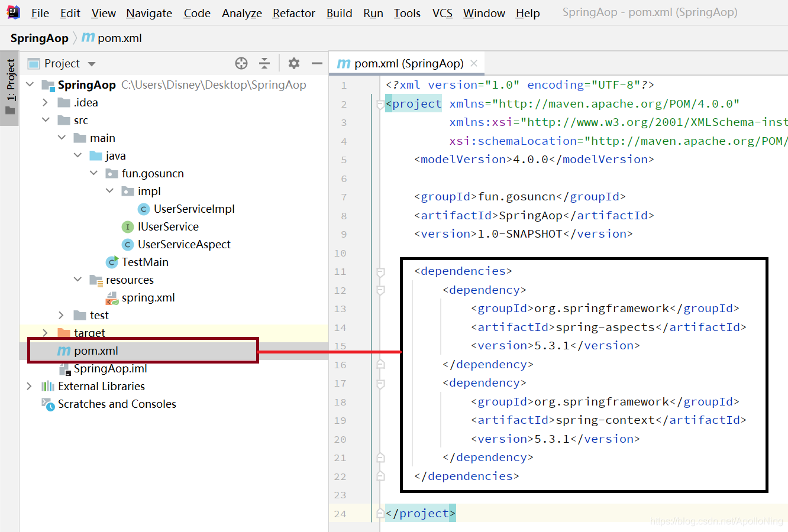Expand the test folder
The image size is (788, 532).
click(62, 315)
